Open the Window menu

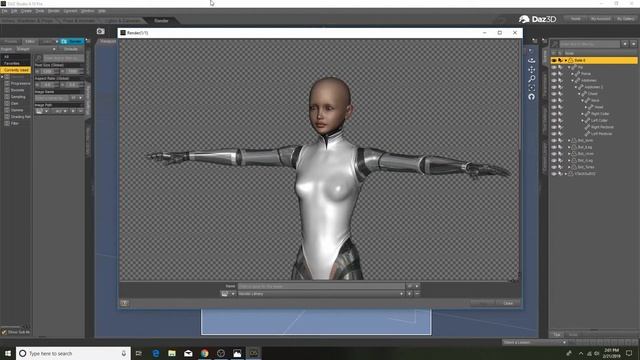tap(87, 11)
